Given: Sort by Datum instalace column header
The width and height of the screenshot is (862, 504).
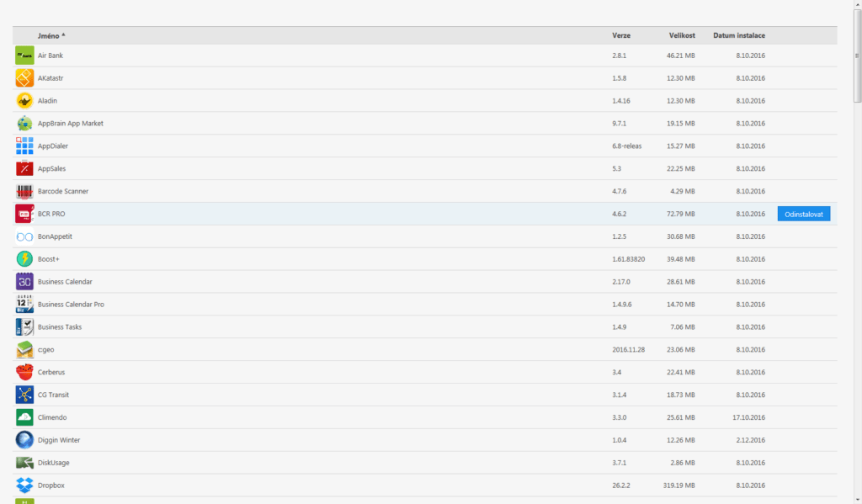Looking at the screenshot, I should pyautogui.click(x=739, y=35).
